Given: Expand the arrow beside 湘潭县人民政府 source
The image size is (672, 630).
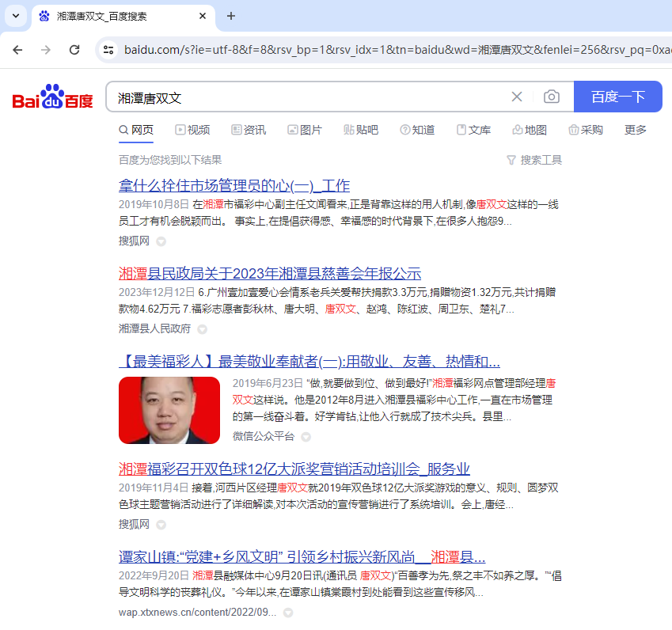Looking at the screenshot, I should point(202,329).
